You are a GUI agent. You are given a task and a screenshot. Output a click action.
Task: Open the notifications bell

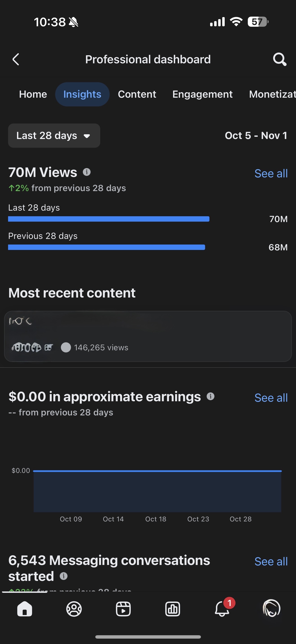tap(222, 609)
